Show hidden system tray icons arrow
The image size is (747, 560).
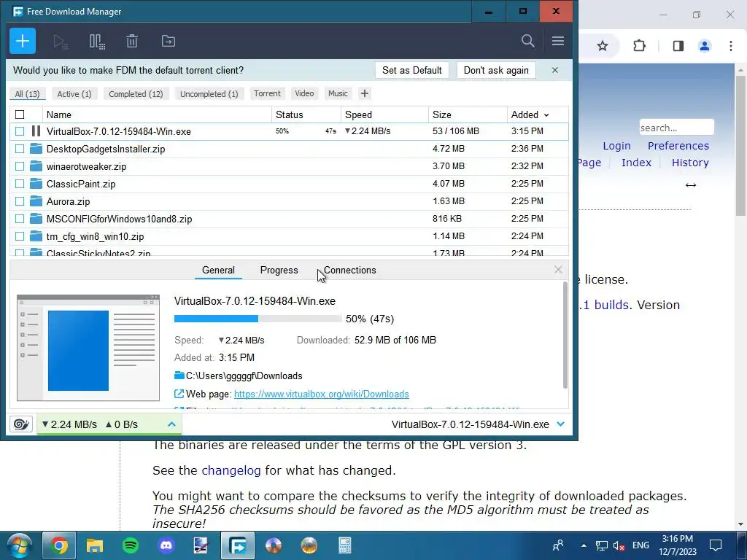point(584,545)
